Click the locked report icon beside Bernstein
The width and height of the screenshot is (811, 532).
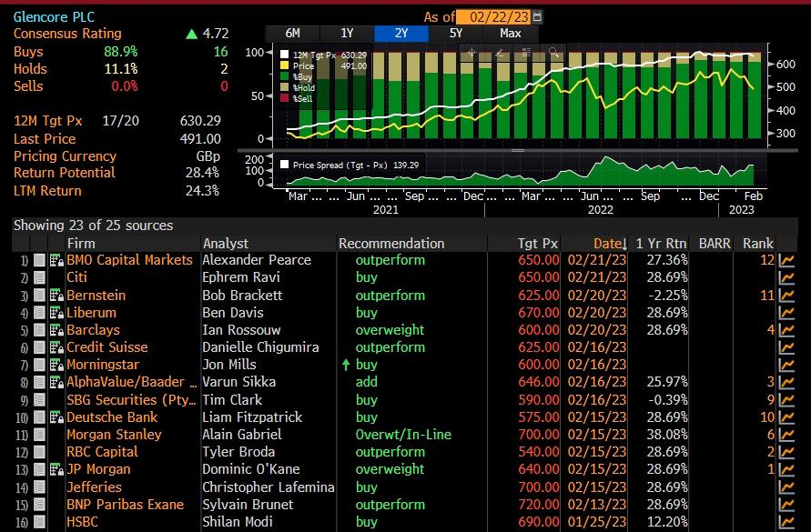pyautogui.click(x=56, y=296)
